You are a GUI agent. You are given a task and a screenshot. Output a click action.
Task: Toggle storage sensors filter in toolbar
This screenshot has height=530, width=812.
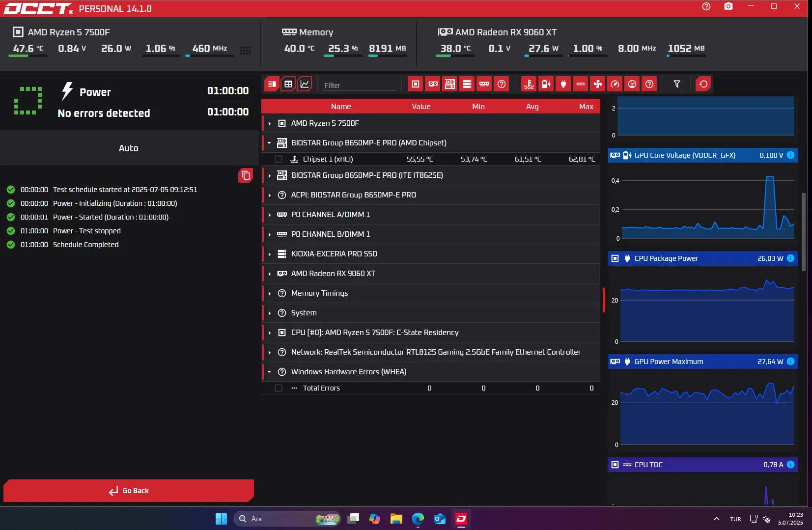[x=467, y=84]
